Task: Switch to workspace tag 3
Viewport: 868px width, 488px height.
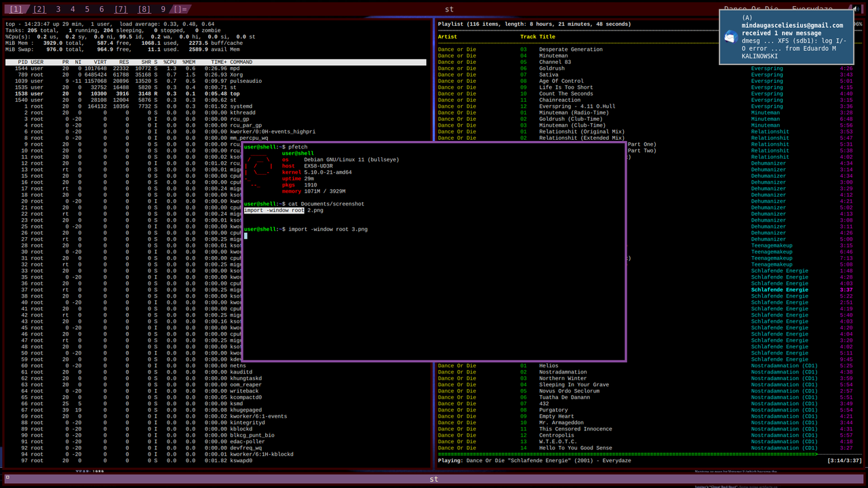Action: pos(58,9)
